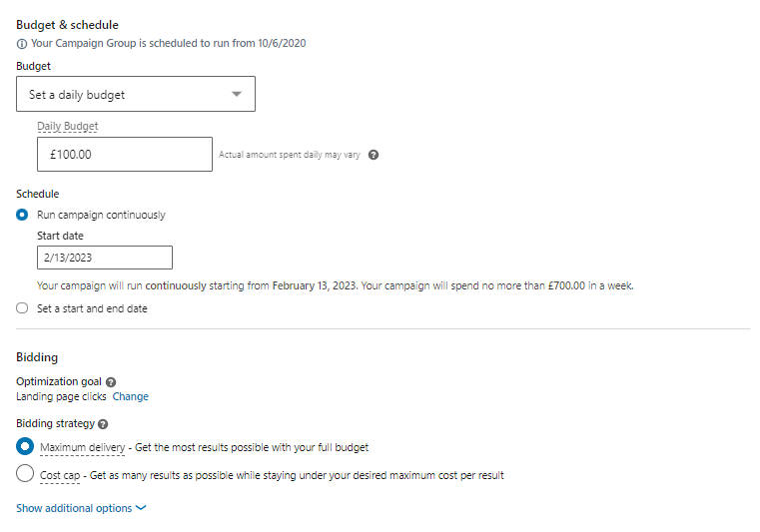Click the Cost cap underlined label

pyautogui.click(x=60, y=475)
